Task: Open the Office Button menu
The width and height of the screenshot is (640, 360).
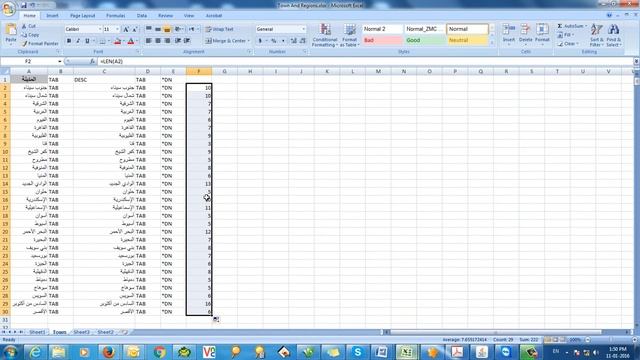Action: pos(8,8)
